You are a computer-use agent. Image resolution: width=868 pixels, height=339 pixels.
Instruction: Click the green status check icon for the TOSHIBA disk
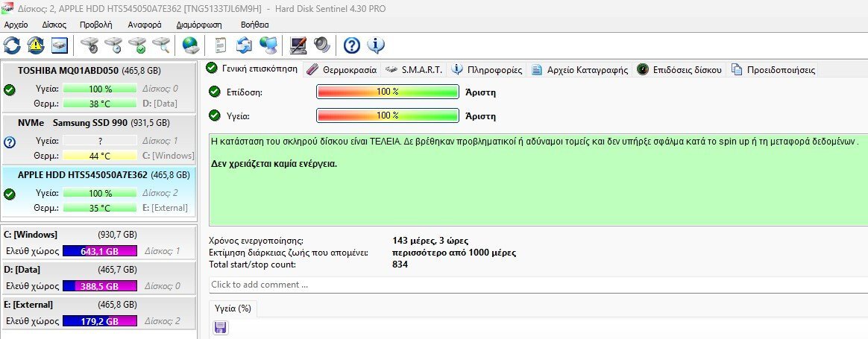(10, 90)
